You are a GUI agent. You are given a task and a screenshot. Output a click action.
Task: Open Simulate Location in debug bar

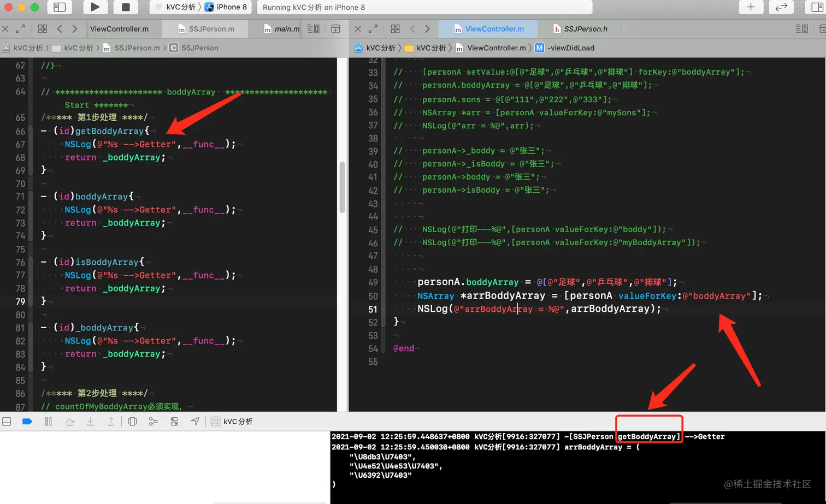[x=195, y=422]
